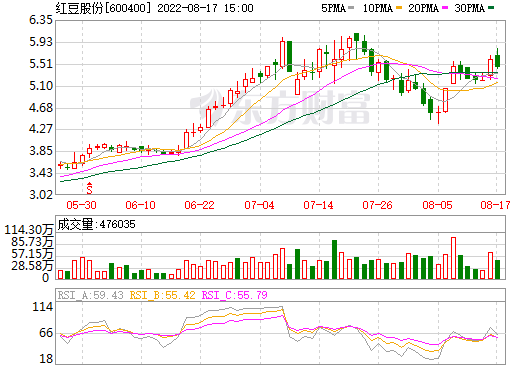The width and height of the screenshot is (520, 365).
Task: Select the 05-30 date axis label
Action: click(x=81, y=205)
